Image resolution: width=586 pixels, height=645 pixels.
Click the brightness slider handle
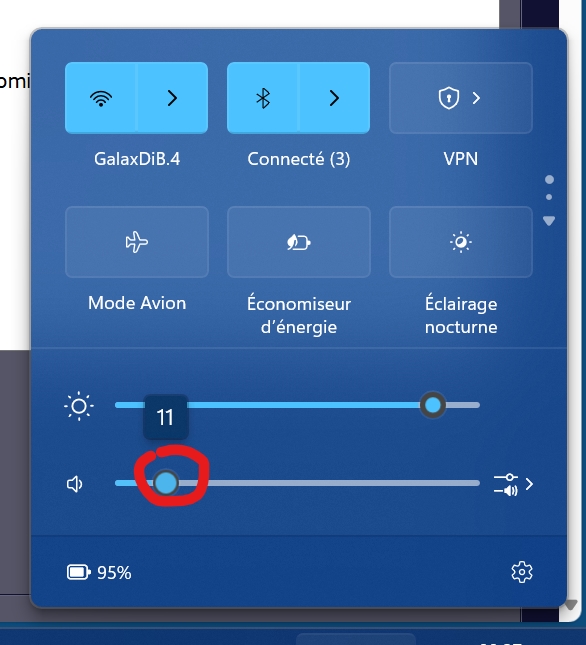[433, 405]
